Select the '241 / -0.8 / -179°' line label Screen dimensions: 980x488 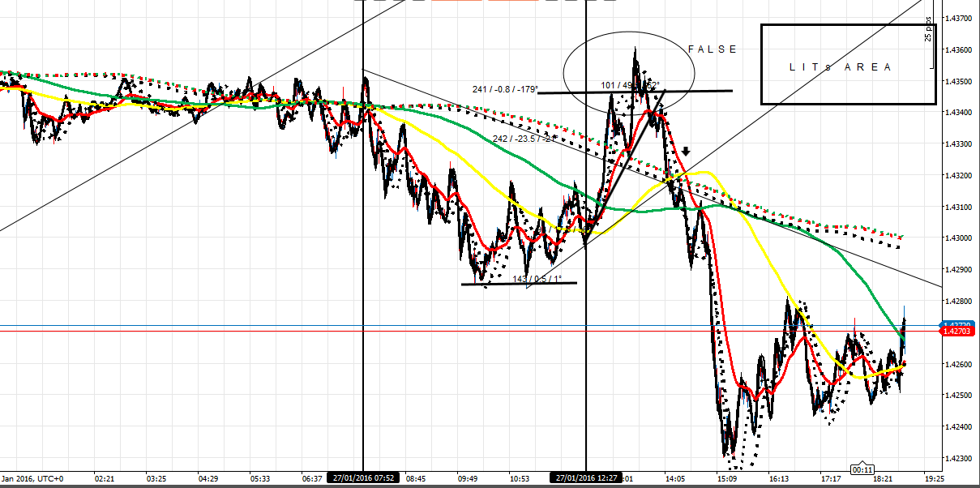(503, 90)
